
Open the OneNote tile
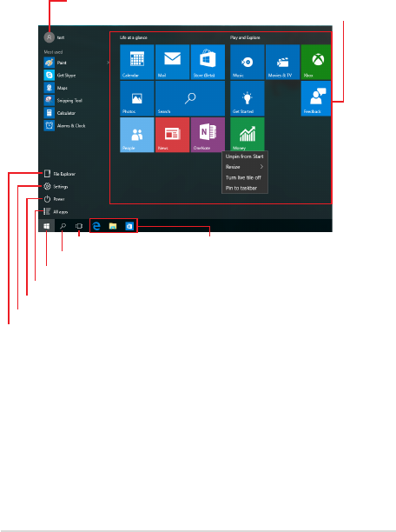point(208,135)
